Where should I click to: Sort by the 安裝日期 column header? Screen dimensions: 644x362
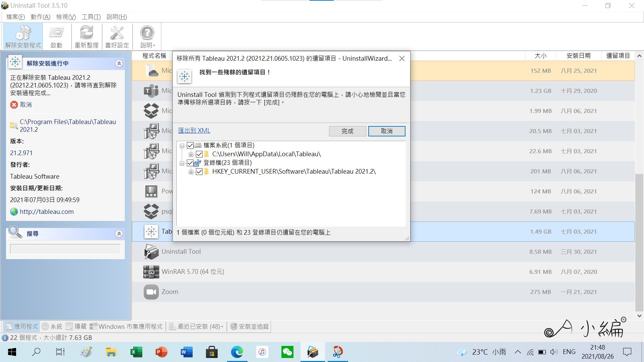tap(579, 56)
